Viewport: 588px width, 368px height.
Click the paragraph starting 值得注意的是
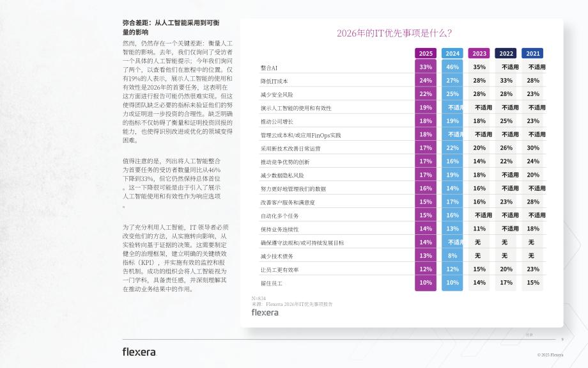[x=171, y=183]
